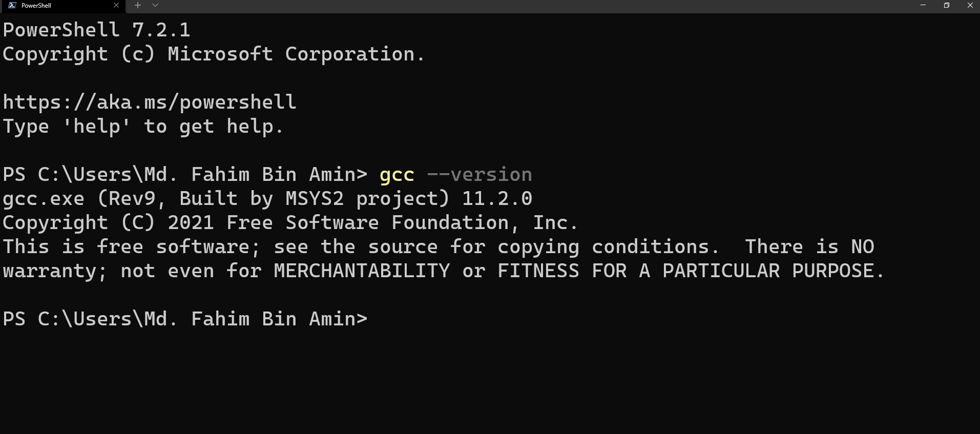
Task: Click the MSYS2 word in gcc output
Action: (315, 199)
